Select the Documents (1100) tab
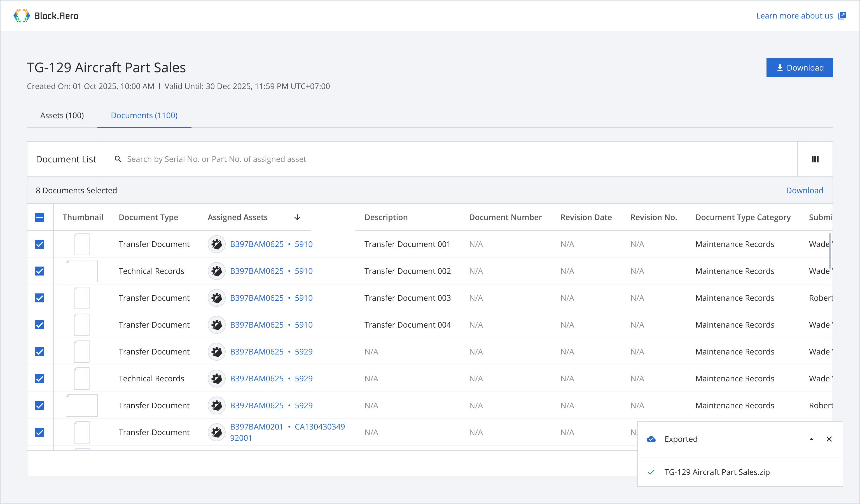This screenshot has height=504, width=860. click(144, 115)
